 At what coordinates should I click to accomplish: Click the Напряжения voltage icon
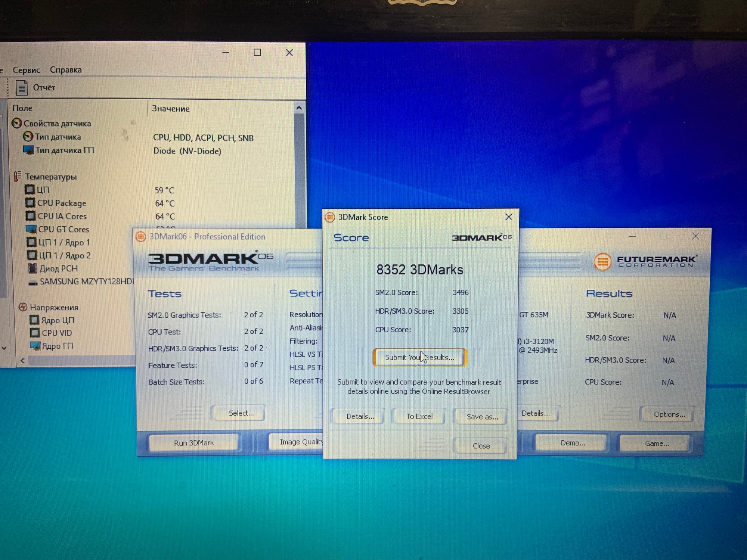point(23,307)
